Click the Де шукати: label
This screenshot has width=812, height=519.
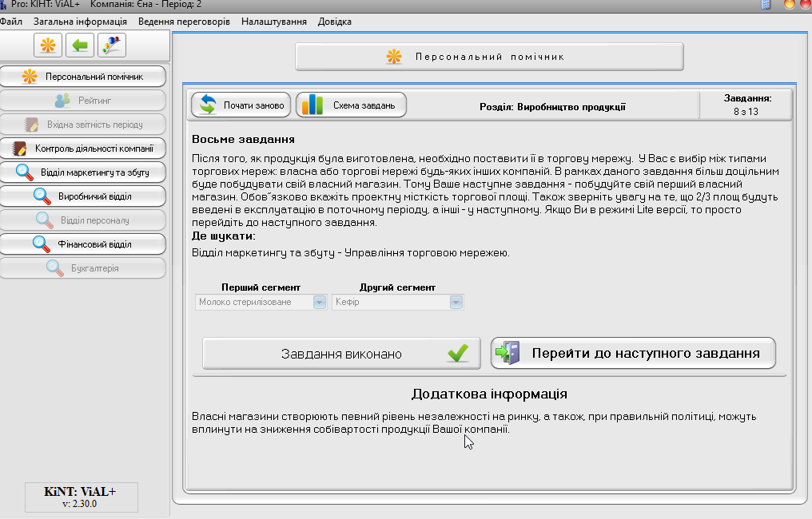click(x=224, y=236)
